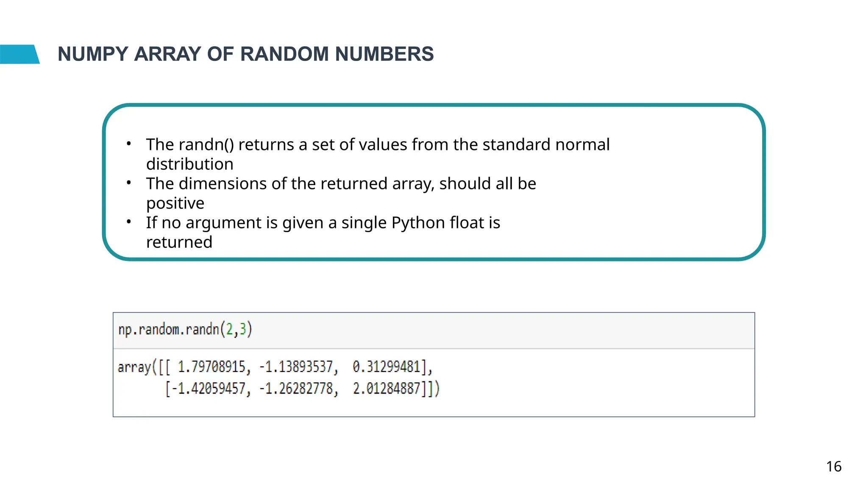Click the slide number 16
Screen dimensions: 868x488
(x=833, y=466)
